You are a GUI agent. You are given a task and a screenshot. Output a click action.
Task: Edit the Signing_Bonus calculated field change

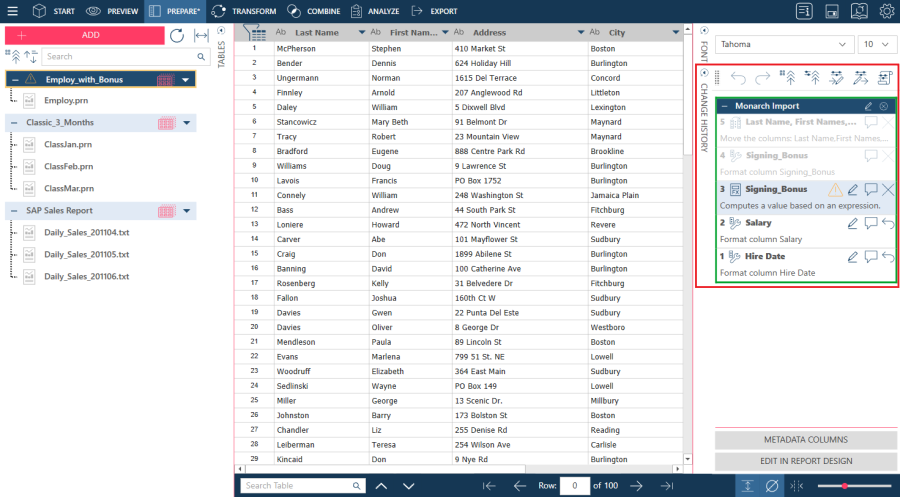853,190
